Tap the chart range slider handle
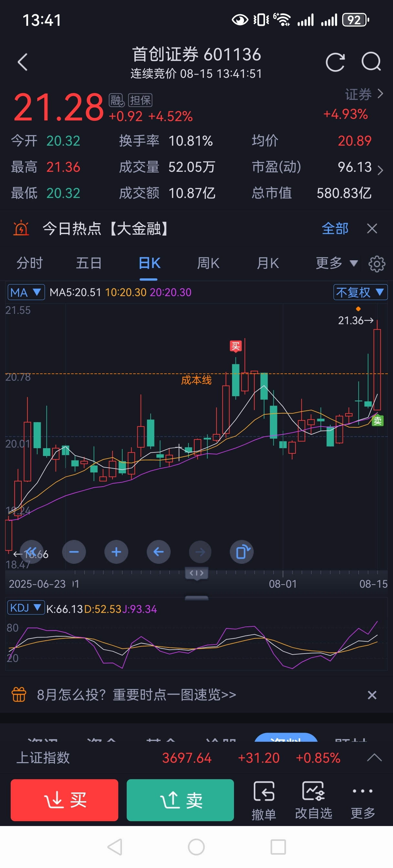The height and width of the screenshot is (868, 393). (x=196, y=573)
